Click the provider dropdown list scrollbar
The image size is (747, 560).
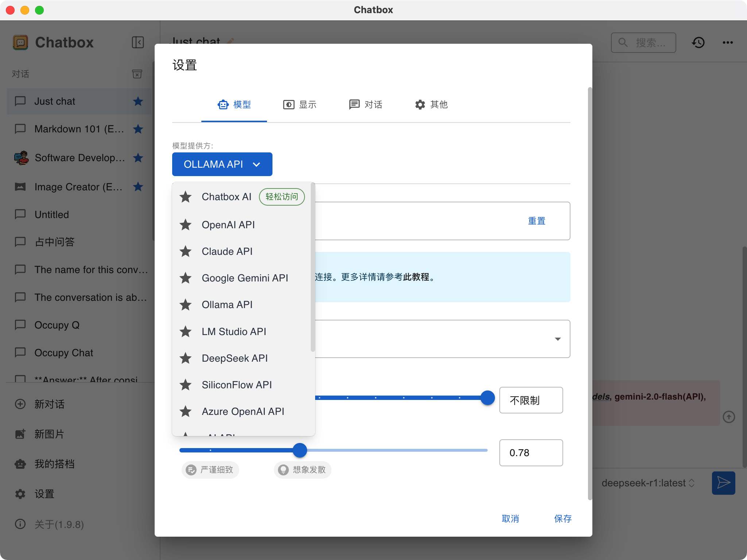click(x=313, y=267)
